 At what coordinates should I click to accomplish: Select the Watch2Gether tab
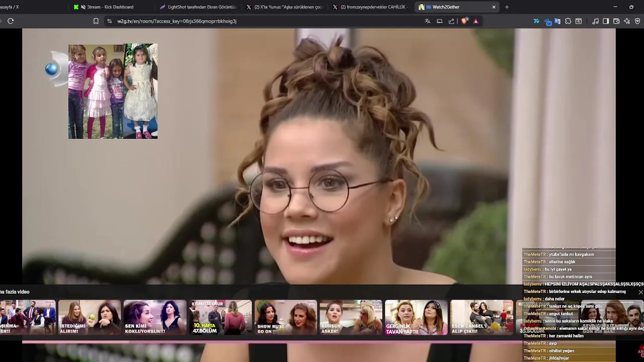click(x=457, y=7)
